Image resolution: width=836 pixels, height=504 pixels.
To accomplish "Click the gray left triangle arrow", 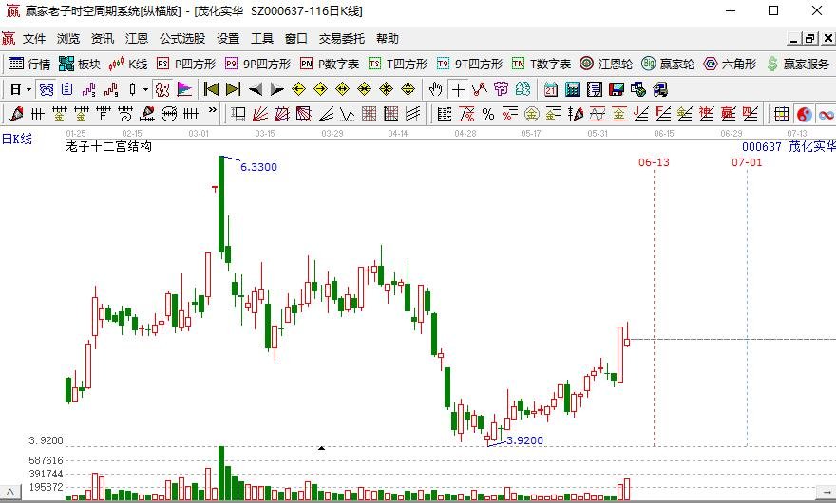I will point(256,89).
